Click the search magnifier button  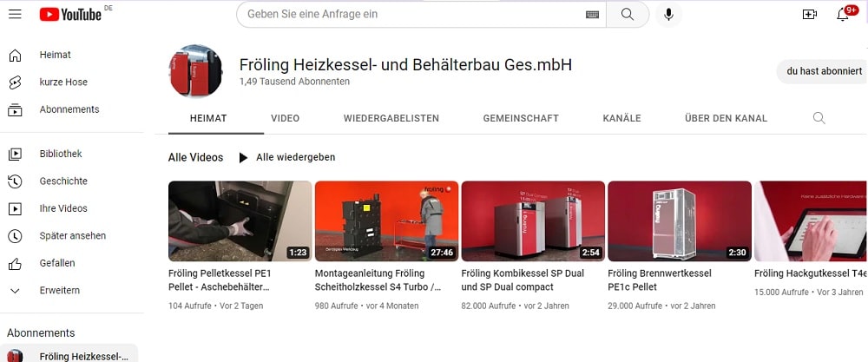coord(628,15)
